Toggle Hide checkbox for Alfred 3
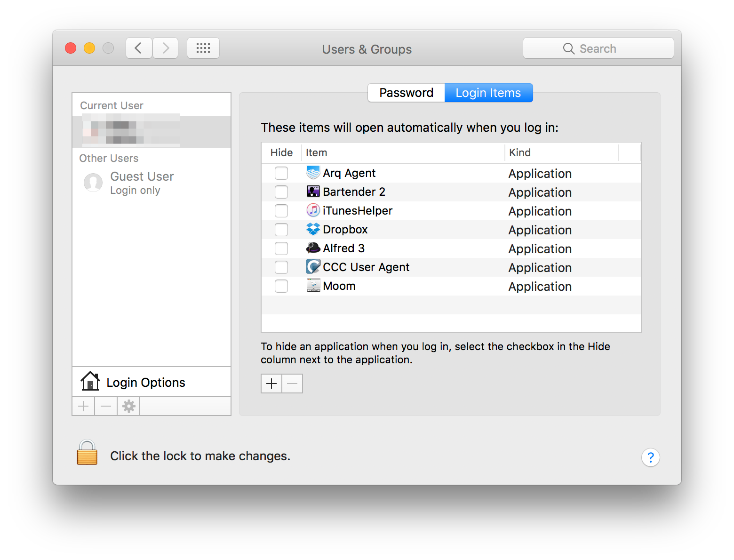This screenshot has width=734, height=560. tap(281, 248)
